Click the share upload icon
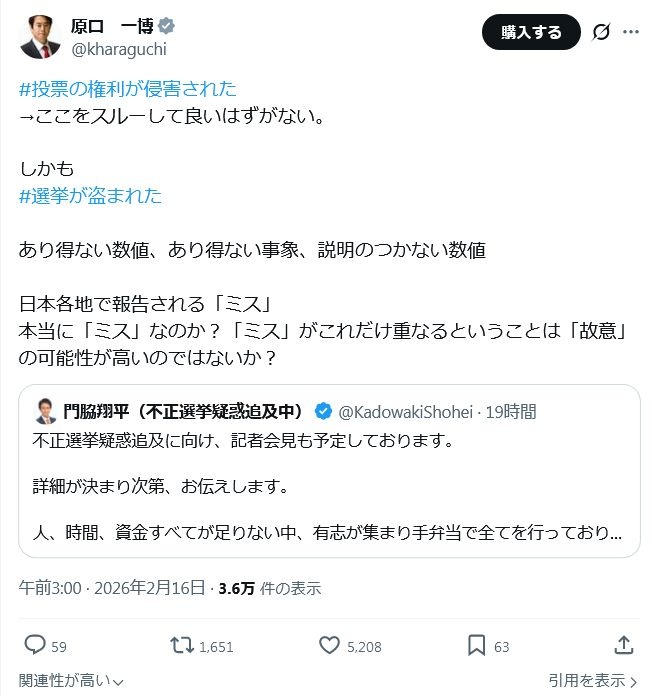The height and width of the screenshot is (696, 652). [622, 645]
